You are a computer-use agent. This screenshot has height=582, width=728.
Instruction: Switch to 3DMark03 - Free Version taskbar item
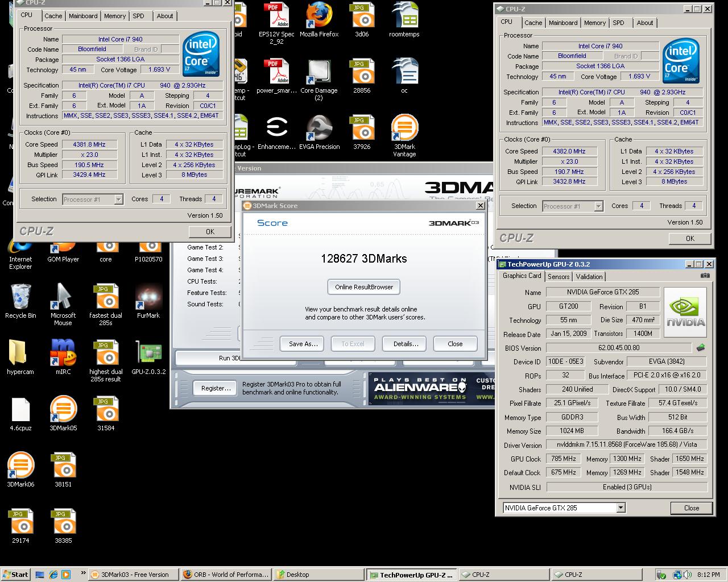click(x=134, y=574)
